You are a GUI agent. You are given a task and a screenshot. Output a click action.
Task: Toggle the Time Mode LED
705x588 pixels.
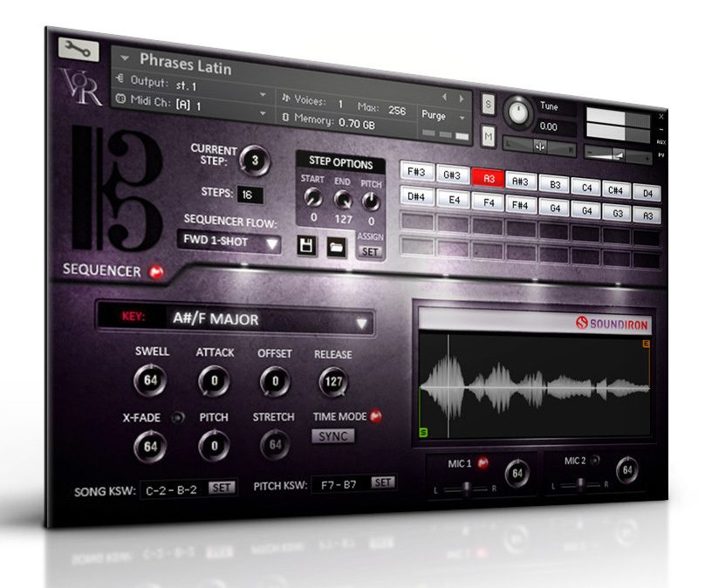pos(375,416)
